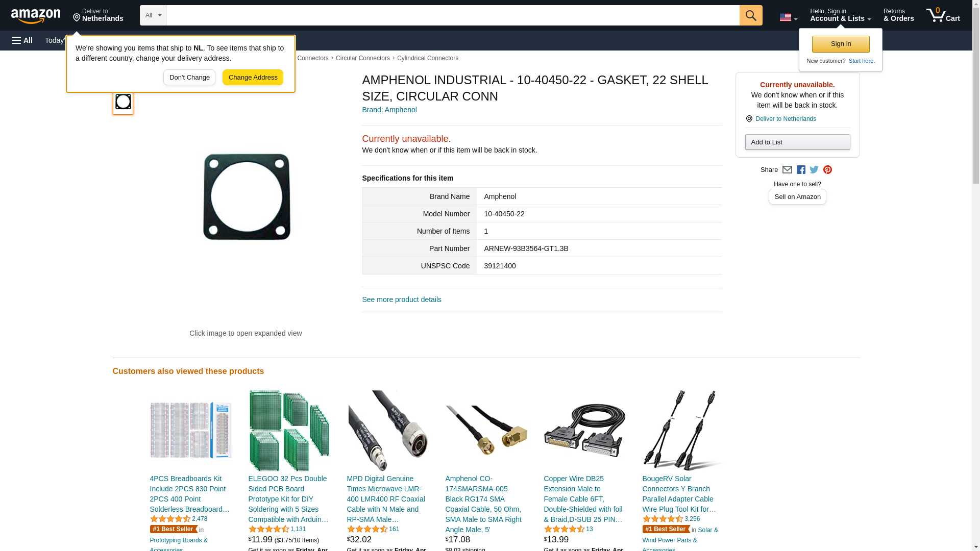
Task: Expand the search category All dropdown
Action: [153, 15]
